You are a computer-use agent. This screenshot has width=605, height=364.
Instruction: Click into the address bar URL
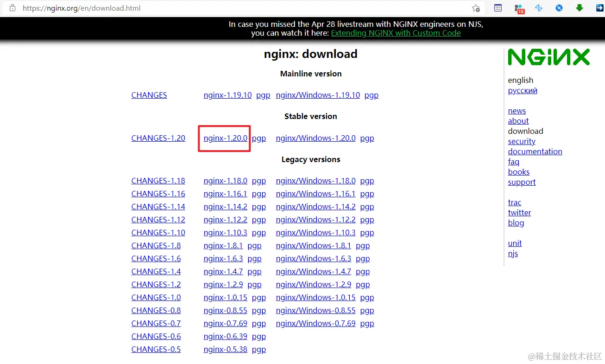pos(82,8)
